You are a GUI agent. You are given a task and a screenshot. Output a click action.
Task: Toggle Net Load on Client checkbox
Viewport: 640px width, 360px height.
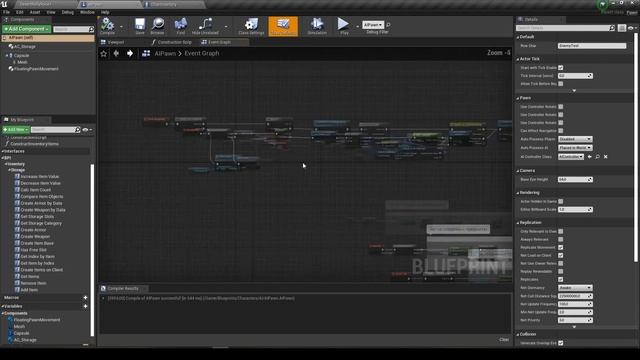pyautogui.click(x=561, y=256)
